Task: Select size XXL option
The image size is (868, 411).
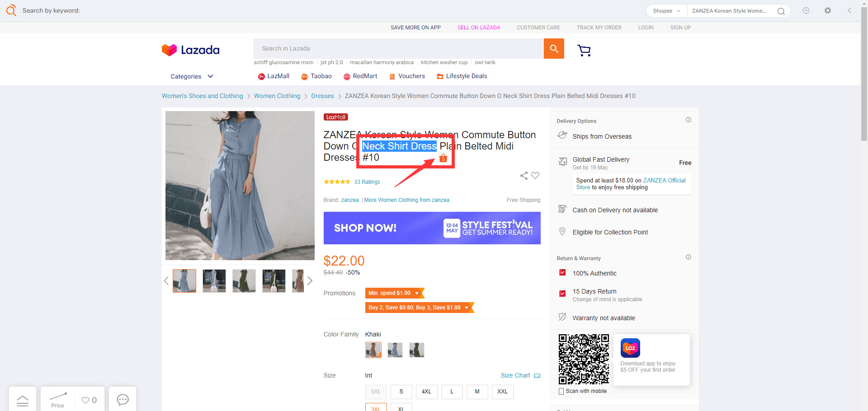Action: [502, 392]
